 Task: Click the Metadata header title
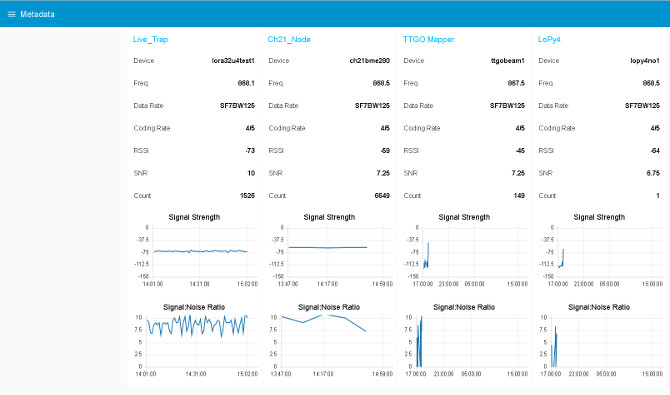click(x=38, y=14)
